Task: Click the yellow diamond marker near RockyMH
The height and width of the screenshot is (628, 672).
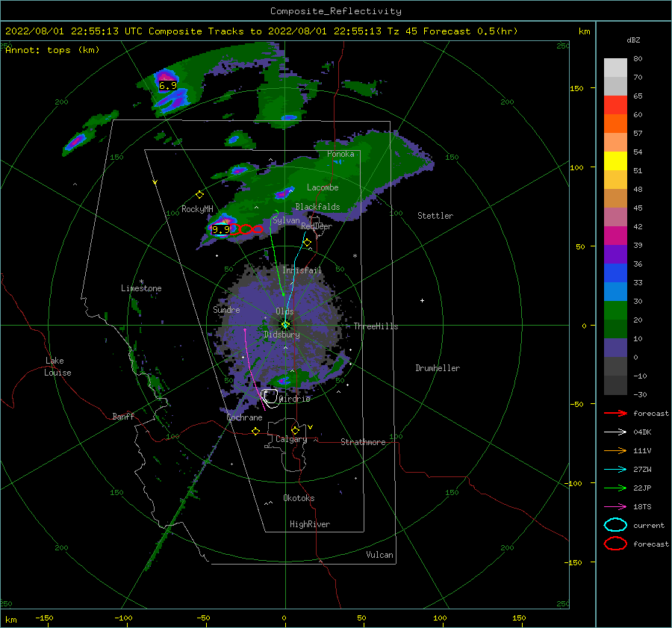Action: tap(199, 195)
